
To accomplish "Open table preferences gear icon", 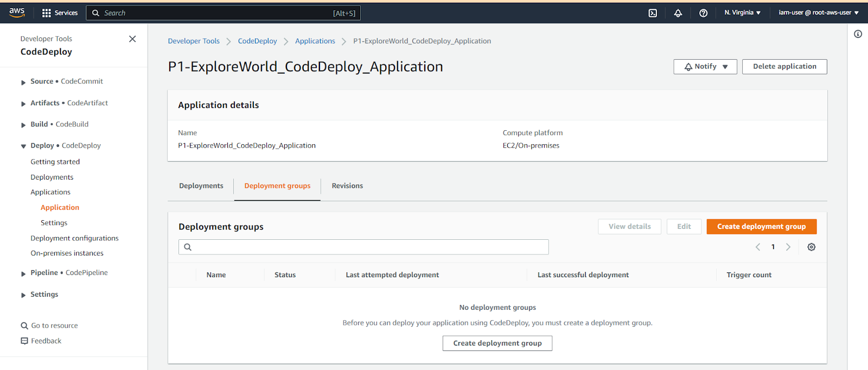I will pyautogui.click(x=812, y=247).
